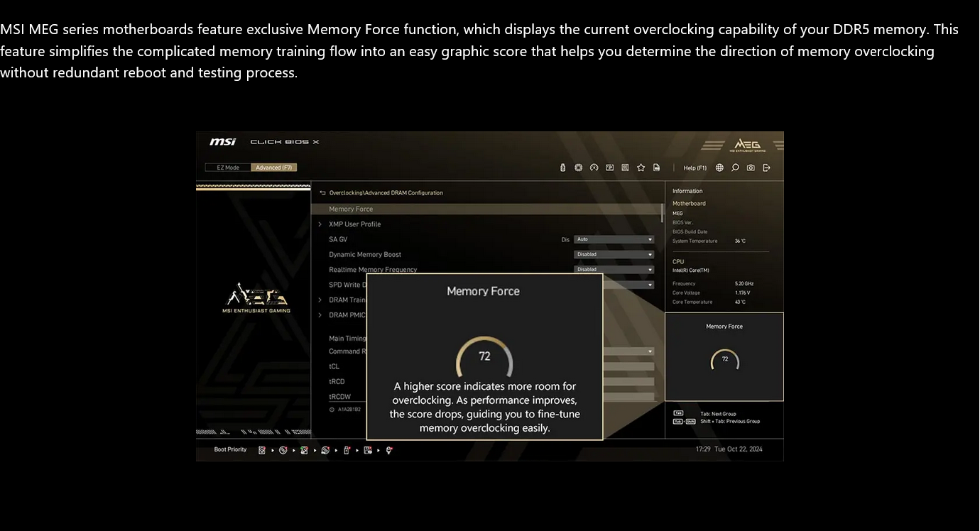Screen dimensions: 980x531
Task: Select the Memory Force menu item
Action: point(351,209)
